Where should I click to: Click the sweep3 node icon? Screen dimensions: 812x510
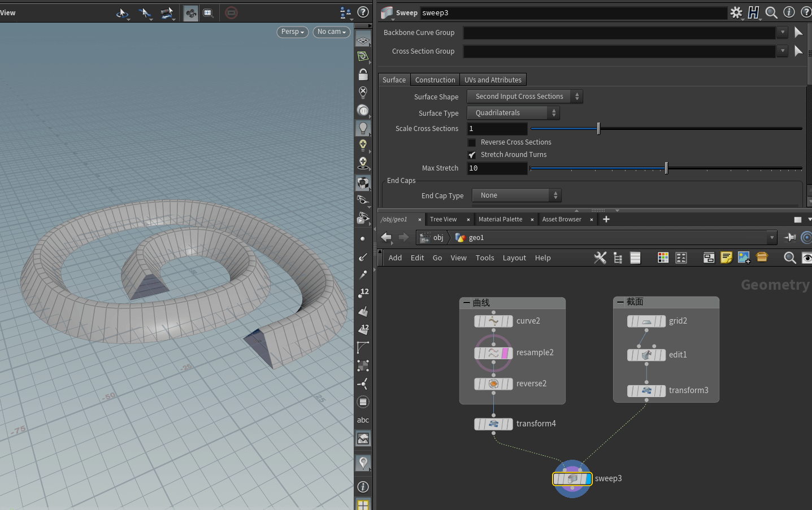[572, 479]
